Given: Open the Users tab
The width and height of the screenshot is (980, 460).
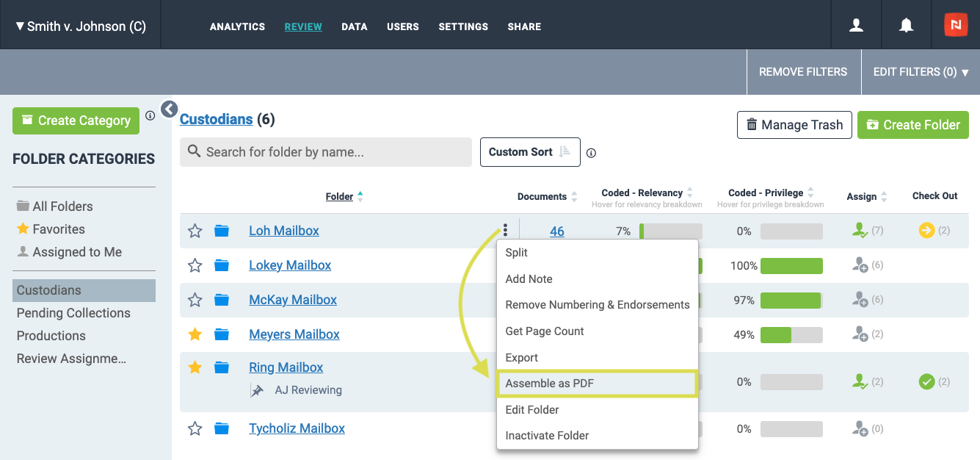Looking at the screenshot, I should 403,26.
